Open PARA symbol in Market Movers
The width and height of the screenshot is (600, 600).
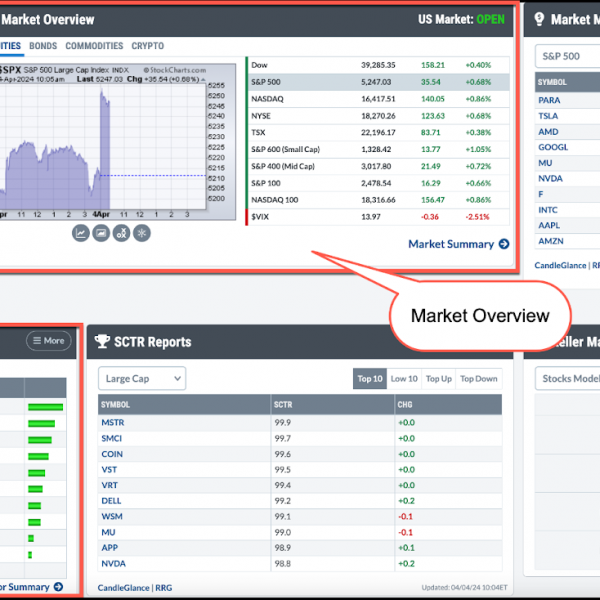(x=549, y=100)
